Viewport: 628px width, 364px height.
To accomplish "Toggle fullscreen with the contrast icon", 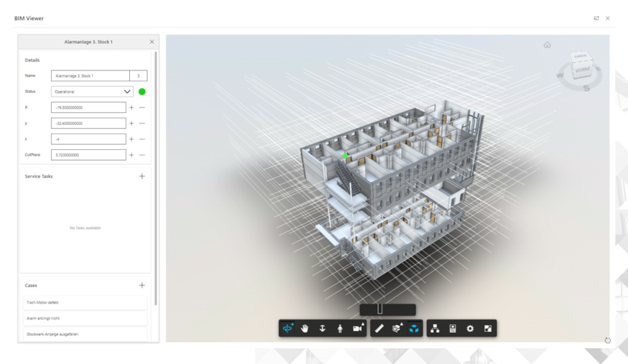I will (487, 328).
